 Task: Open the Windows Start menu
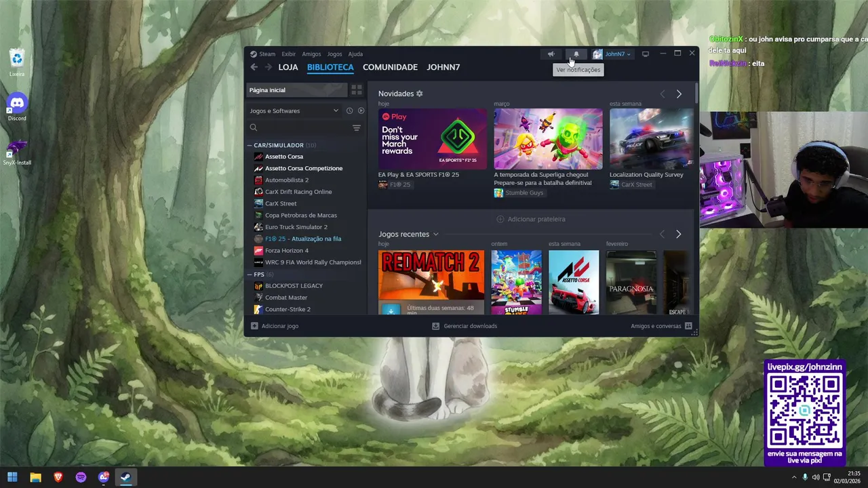pyautogui.click(x=12, y=477)
